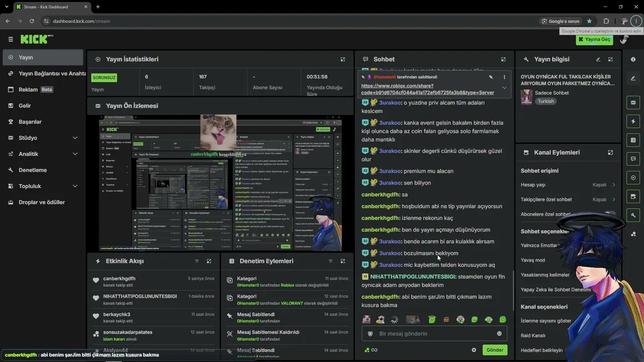644x362 pixels.
Task: Pop out the Sohbet chat panel
Action: (x=503, y=59)
